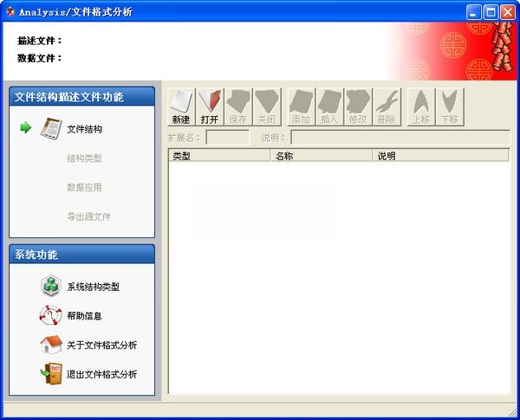Click the 关闭 (Close) toolbar button
The image size is (520, 420).
267,107
